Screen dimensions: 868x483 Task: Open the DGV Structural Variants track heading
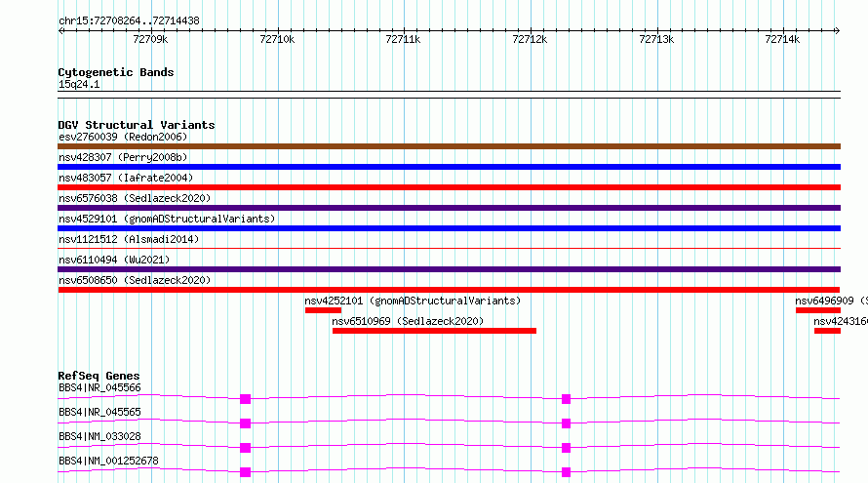[137, 125]
